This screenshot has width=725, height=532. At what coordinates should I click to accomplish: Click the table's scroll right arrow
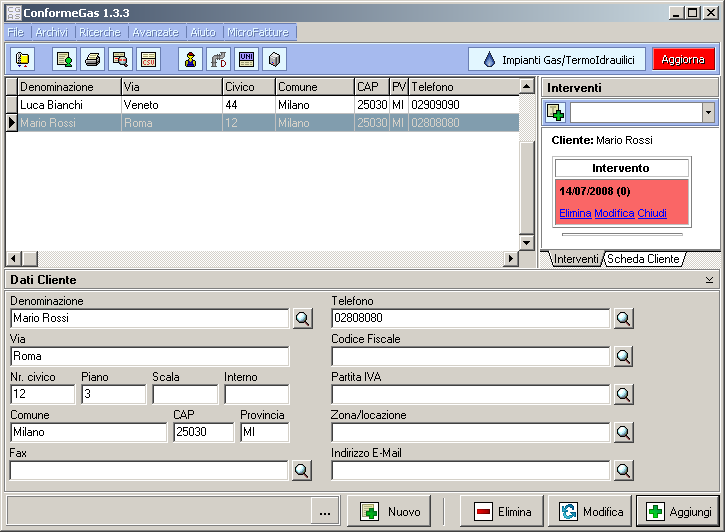pyautogui.click(x=510, y=258)
